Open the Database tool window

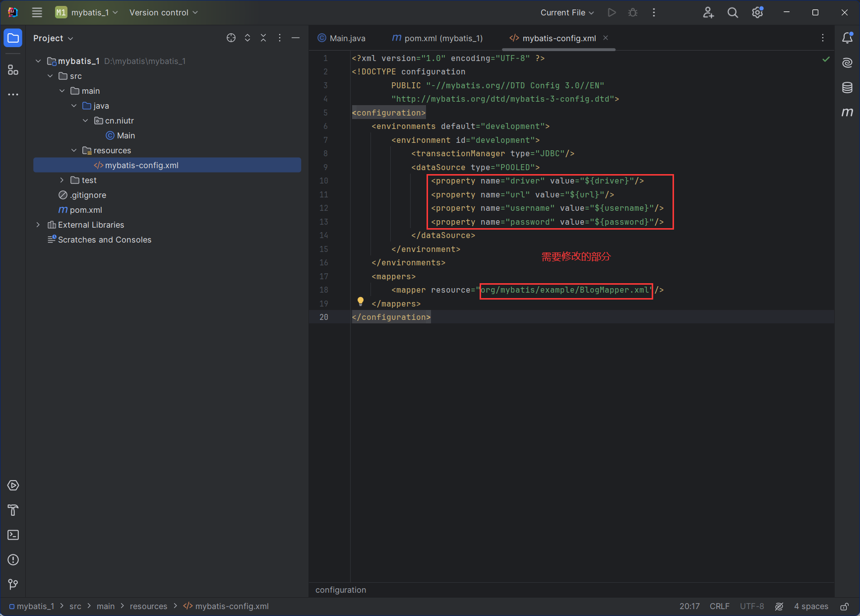[847, 88]
